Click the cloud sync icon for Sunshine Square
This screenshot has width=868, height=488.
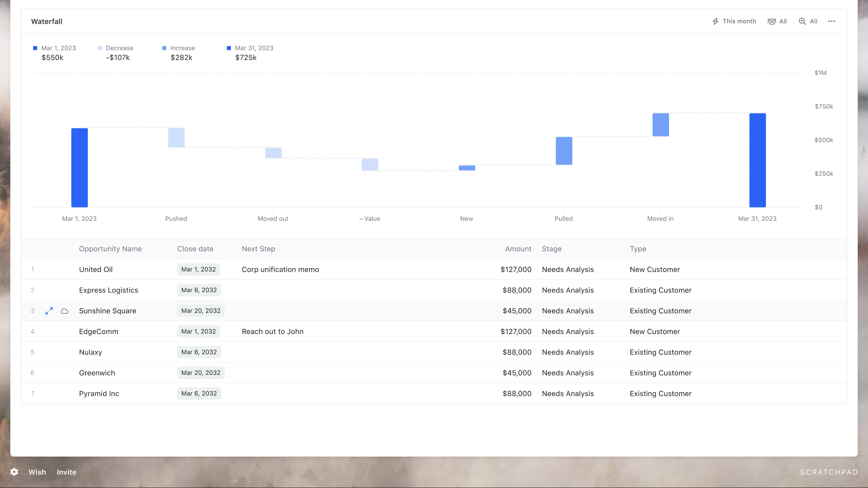tap(64, 311)
